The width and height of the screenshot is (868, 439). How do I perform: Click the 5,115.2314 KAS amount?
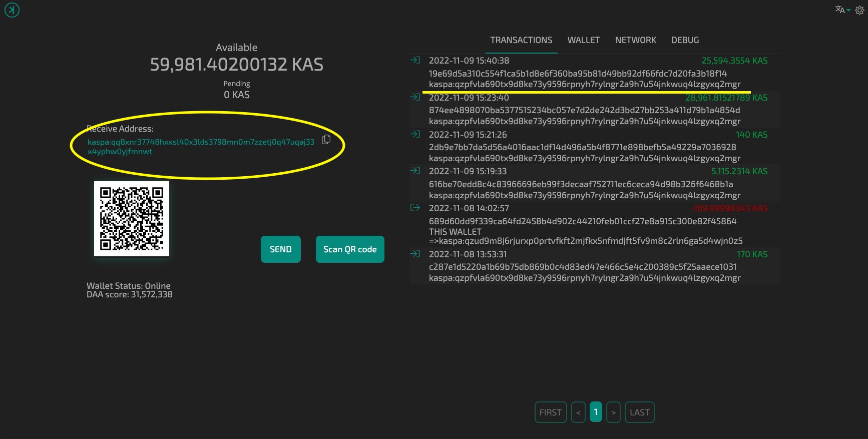point(739,171)
